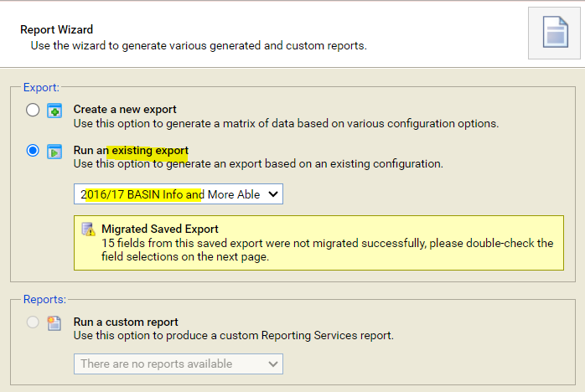Image resolution: width=585 pixels, height=392 pixels.
Task: Click the arrow on the saved export combo box
Action: click(x=272, y=194)
